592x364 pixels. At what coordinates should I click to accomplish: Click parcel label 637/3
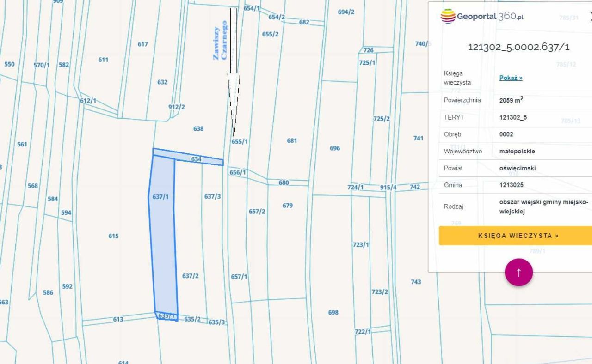pos(213,196)
